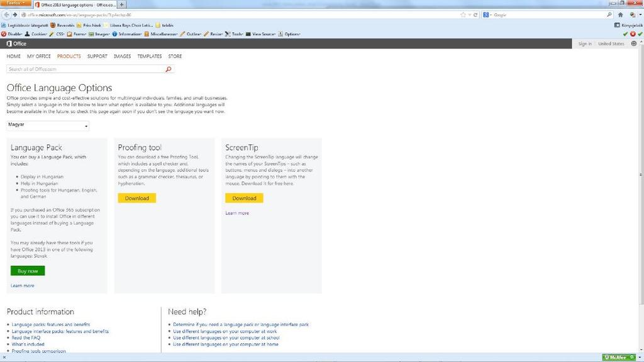Click the red error indicator in the developer toolbar
Screen dimensions: 644x362
pos(633,34)
